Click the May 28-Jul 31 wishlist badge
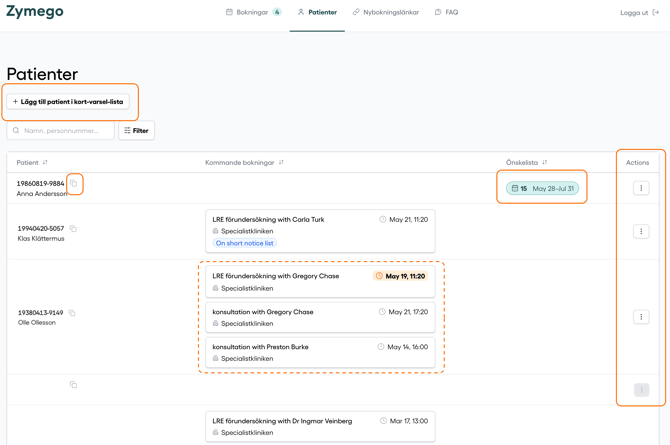The height and width of the screenshot is (445, 670). tap(542, 189)
